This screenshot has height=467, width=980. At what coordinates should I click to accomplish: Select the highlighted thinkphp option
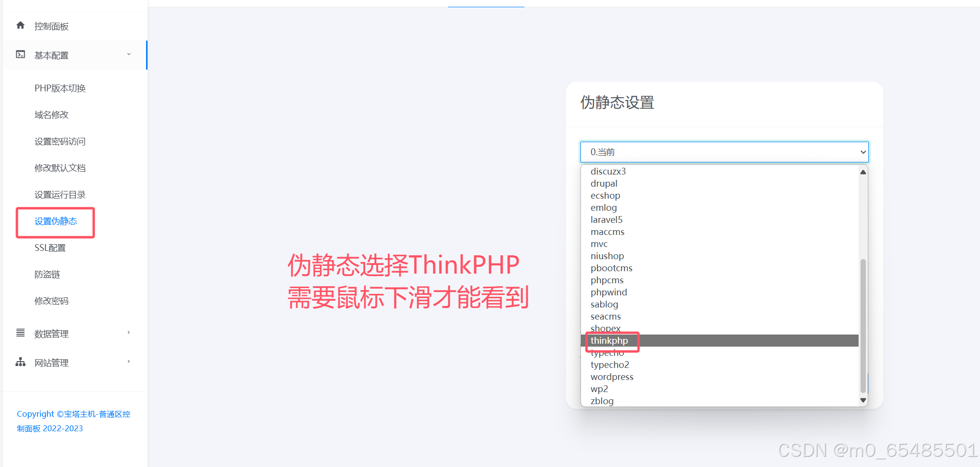(x=720, y=340)
